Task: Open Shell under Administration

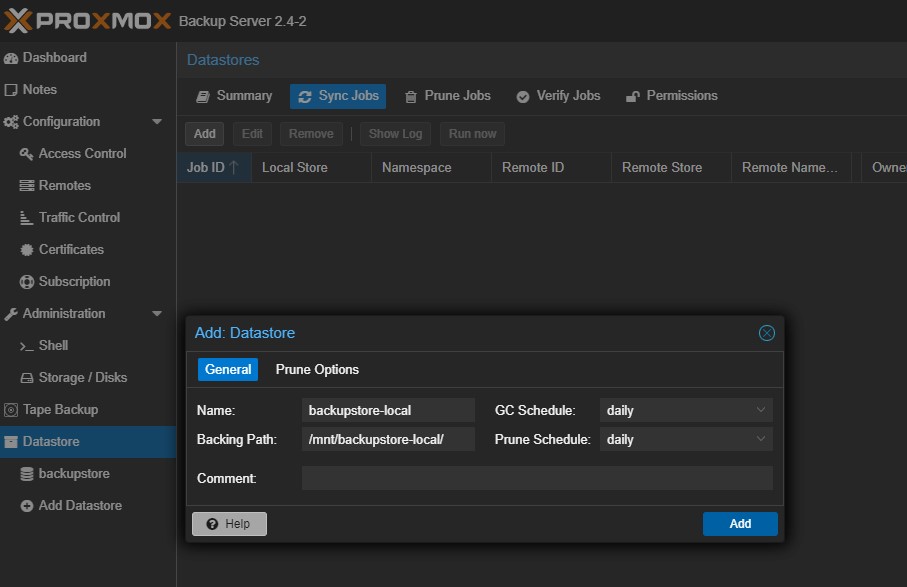Action: (x=53, y=346)
